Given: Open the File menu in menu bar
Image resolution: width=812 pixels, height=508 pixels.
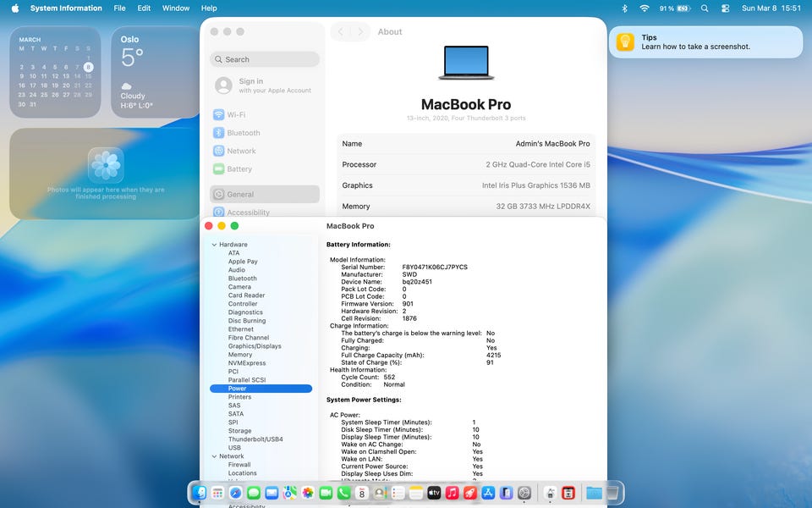Looking at the screenshot, I should 119,8.
